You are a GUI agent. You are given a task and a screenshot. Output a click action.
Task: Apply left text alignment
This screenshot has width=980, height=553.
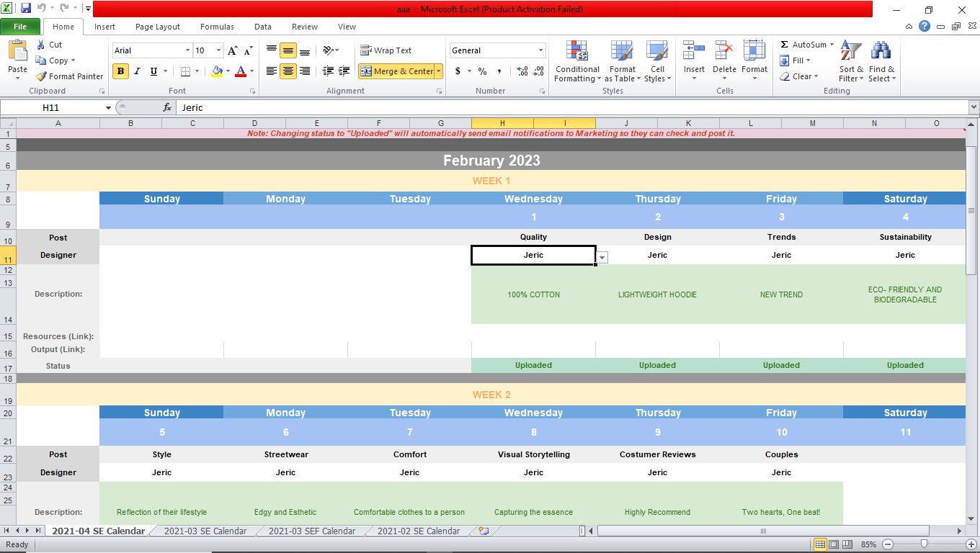[272, 71]
